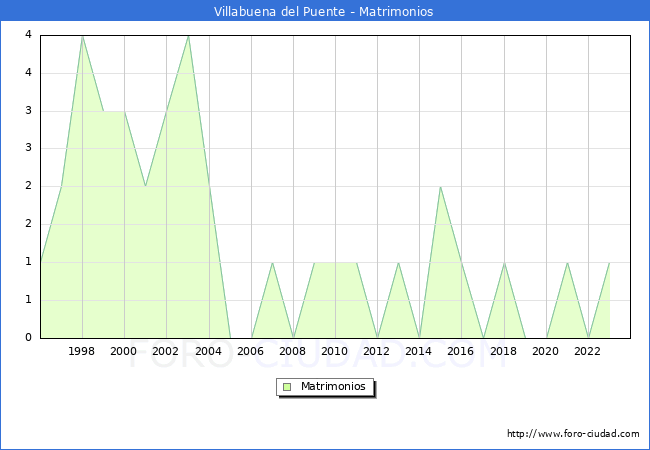Viewport: 650px width, 450px height.
Task: Click the green Matrimonios legend swatch
Action: click(x=287, y=386)
